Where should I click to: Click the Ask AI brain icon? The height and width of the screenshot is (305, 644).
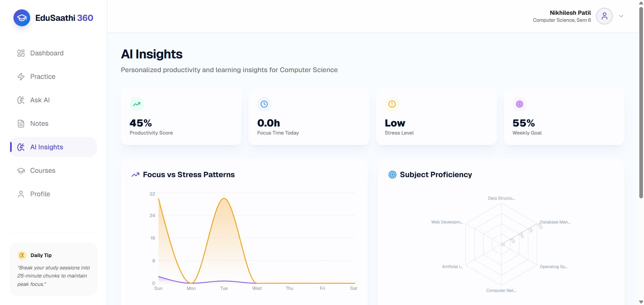pyautogui.click(x=21, y=100)
